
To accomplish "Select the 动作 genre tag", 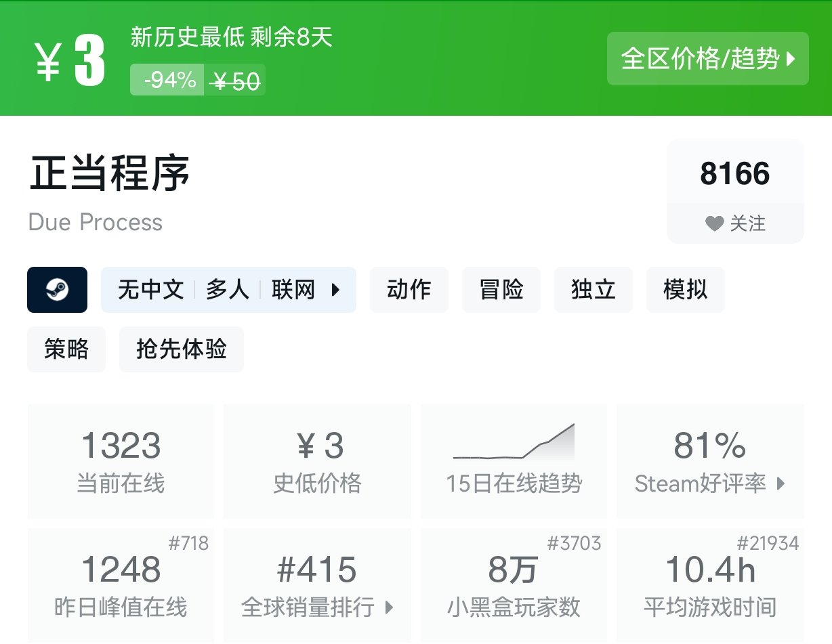I will 409,290.
